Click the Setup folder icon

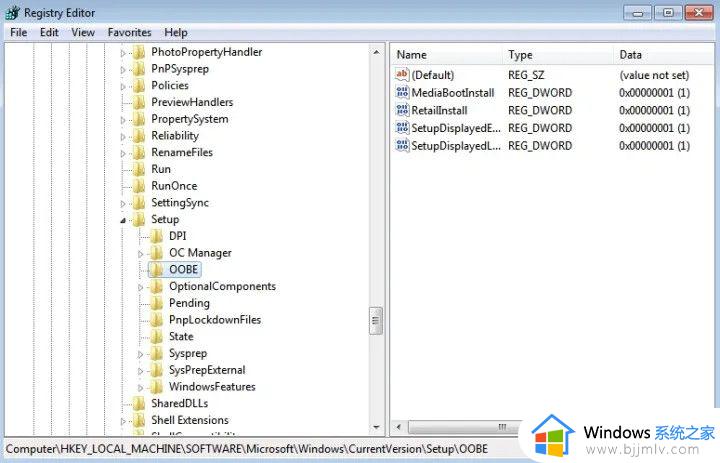pos(139,220)
